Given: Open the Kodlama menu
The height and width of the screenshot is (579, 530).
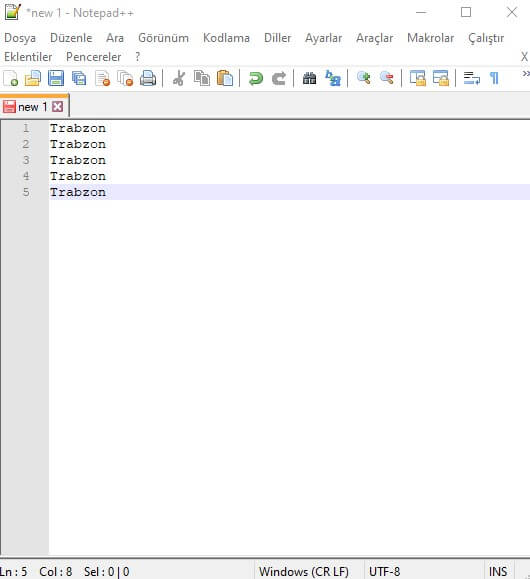Looking at the screenshot, I should pos(226,38).
